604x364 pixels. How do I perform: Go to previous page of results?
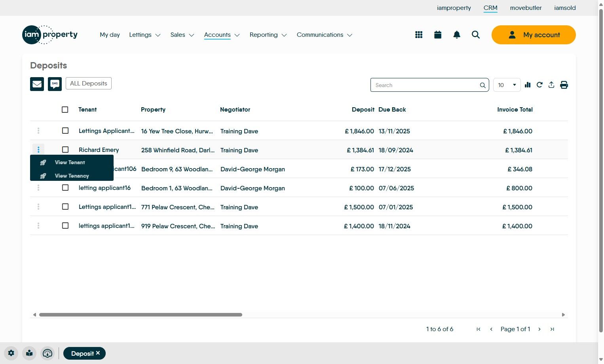pos(491,329)
